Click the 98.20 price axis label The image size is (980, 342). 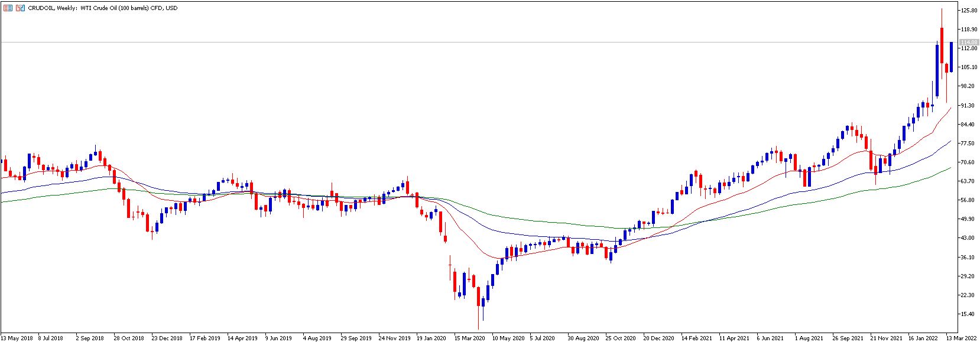[968, 86]
